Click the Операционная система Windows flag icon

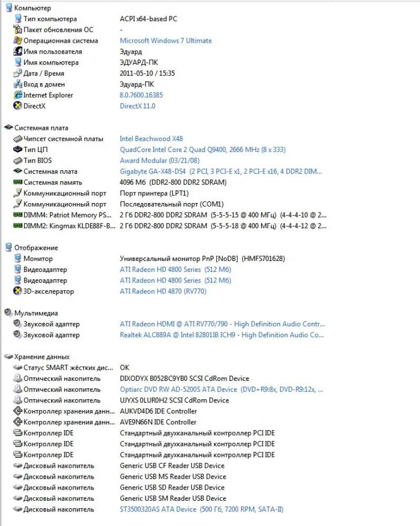[18, 41]
